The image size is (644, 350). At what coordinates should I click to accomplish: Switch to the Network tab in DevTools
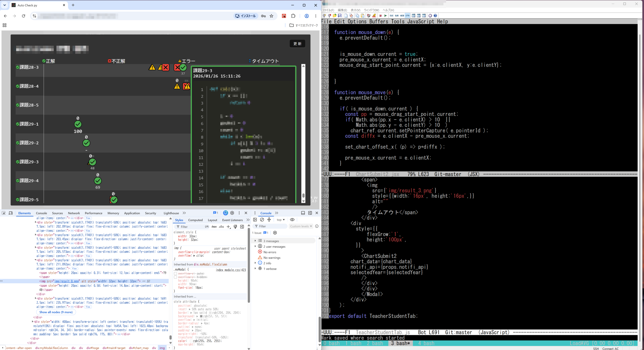click(x=74, y=213)
